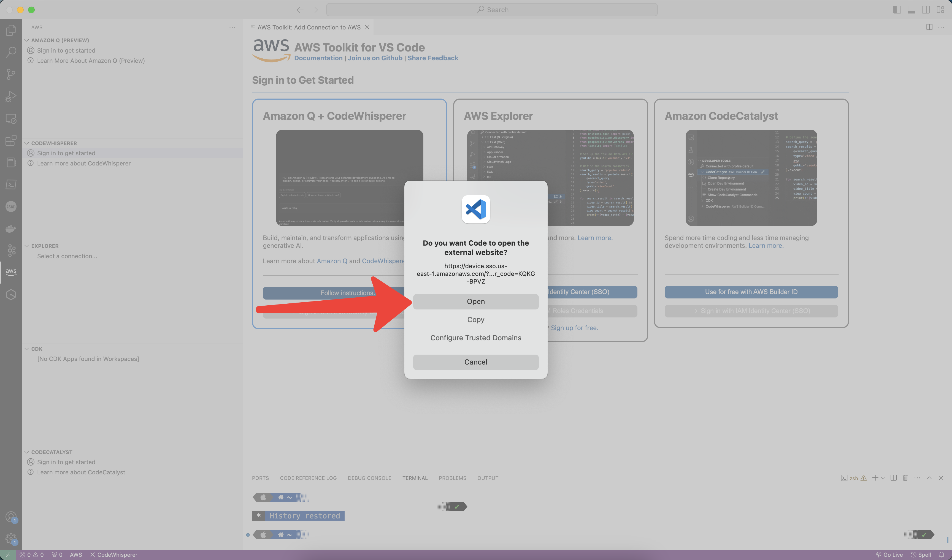The image size is (952, 560).
Task: Toggle Secondary Side Bar layout icon
Action: [926, 9]
